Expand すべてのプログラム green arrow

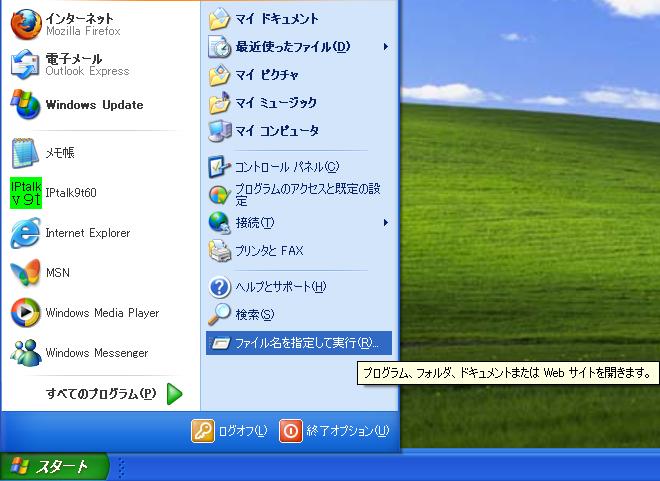pyautogui.click(x=174, y=394)
